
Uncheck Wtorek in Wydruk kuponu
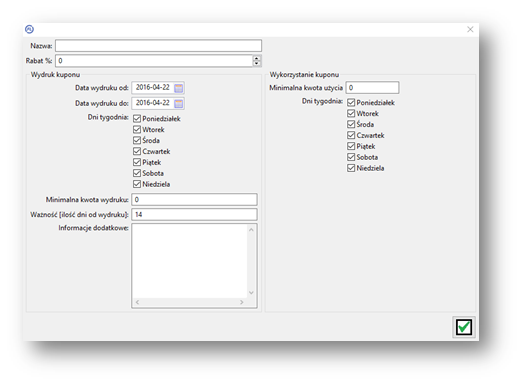137,129
